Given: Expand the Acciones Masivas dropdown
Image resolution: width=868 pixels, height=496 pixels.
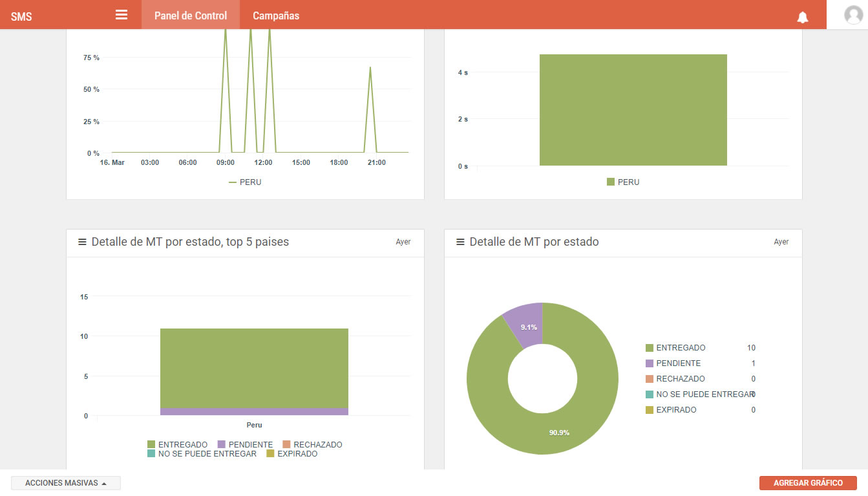Looking at the screenshot, I should pyautogui.click(x=66, y=483).
